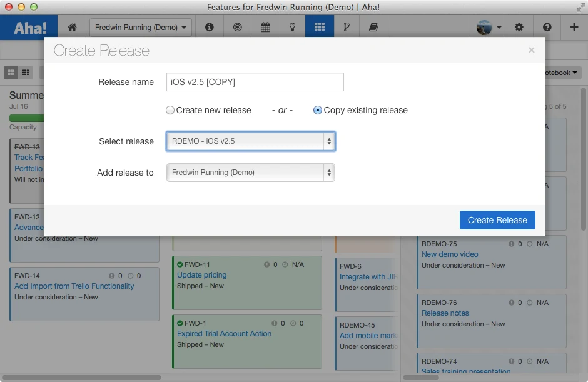
Task: Open the Update pricing feature
Action: pos(202,275)
